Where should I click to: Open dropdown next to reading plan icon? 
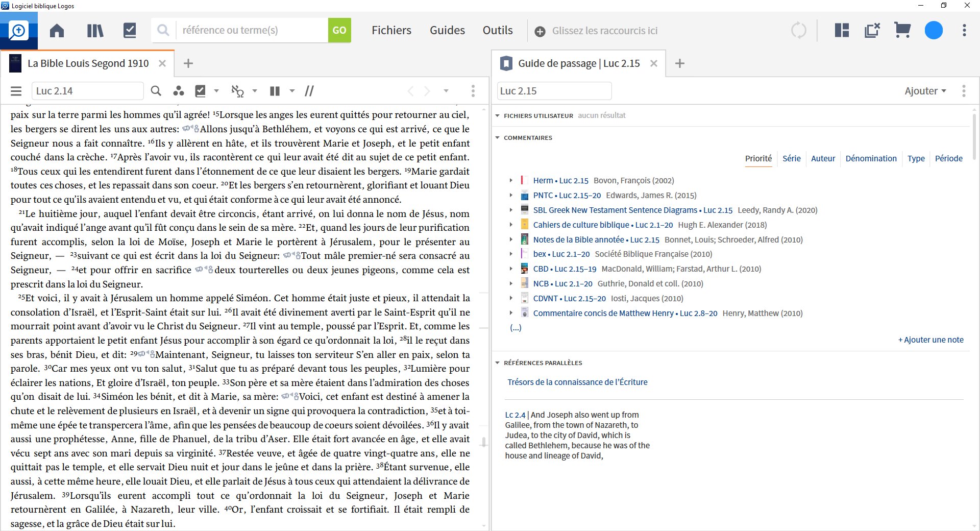coord(216,91)
